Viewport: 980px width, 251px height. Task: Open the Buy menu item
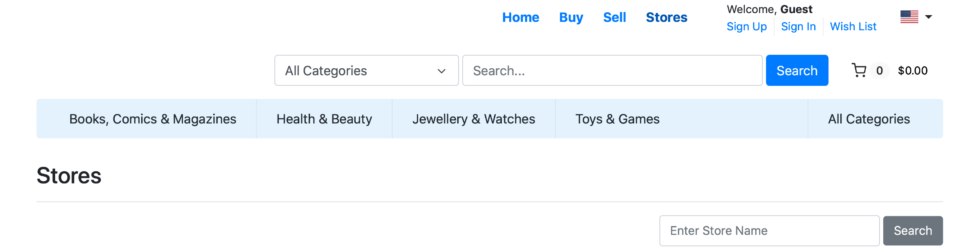coord(571,17)
